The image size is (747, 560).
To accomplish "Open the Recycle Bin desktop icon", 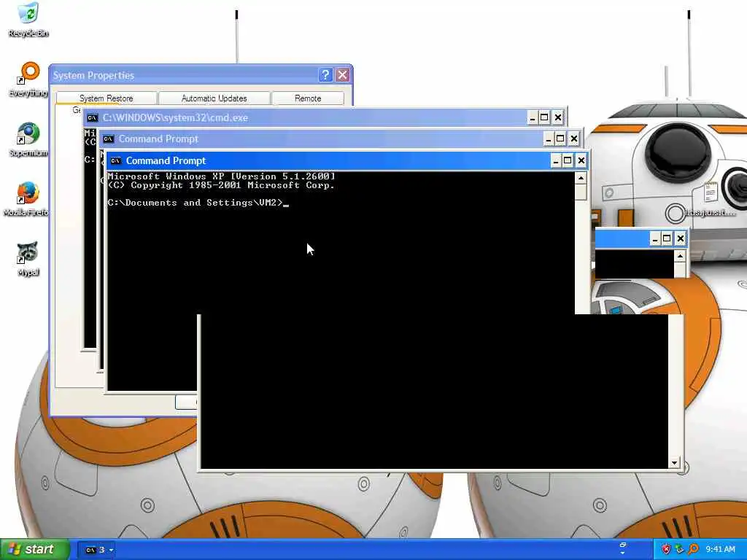I will 28,19.
